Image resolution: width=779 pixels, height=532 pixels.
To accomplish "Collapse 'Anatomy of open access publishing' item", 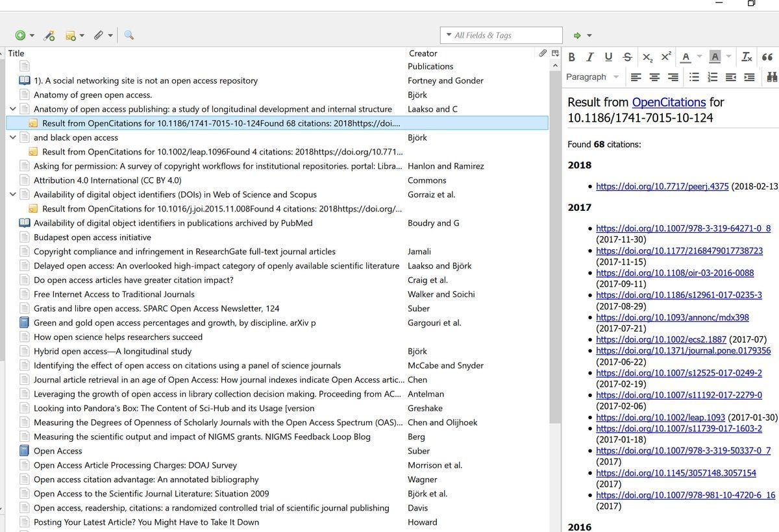I will [13, 109].
